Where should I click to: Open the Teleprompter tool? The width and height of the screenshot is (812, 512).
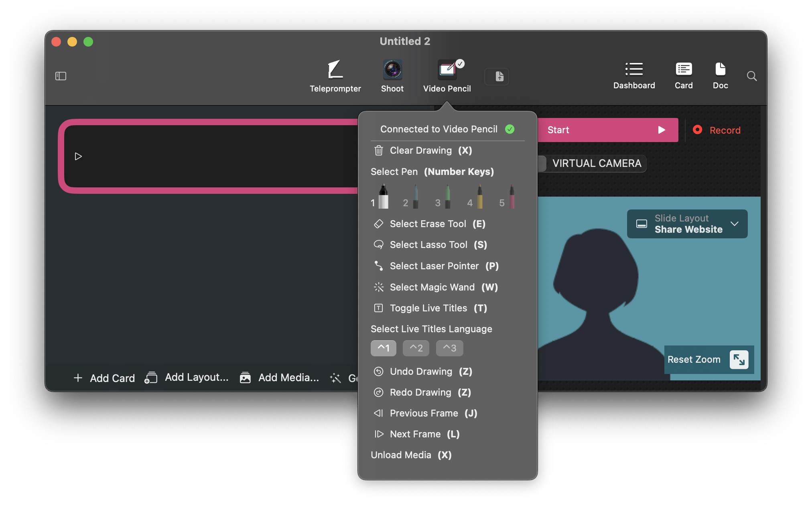335,76
